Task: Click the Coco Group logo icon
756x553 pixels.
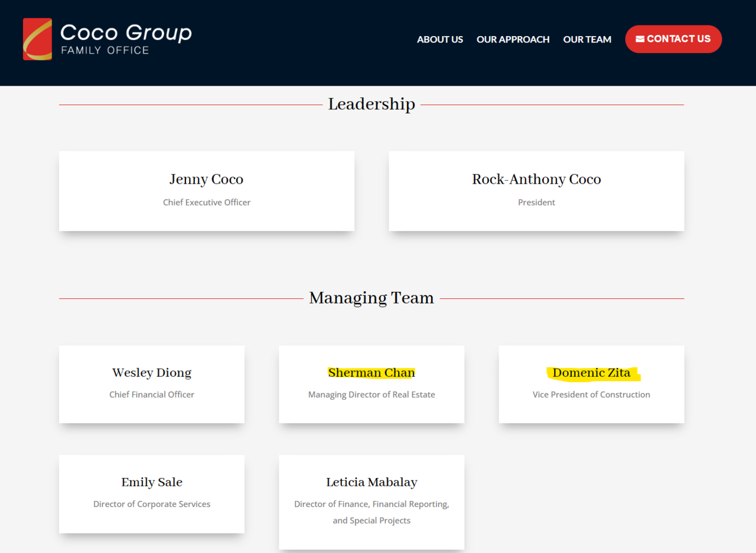Action: 37,39
